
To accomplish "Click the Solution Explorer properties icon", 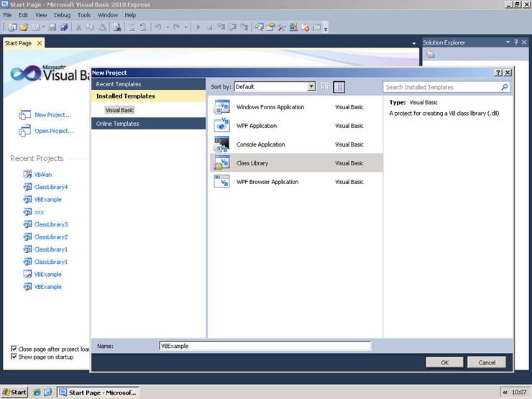I will [430, 54].
